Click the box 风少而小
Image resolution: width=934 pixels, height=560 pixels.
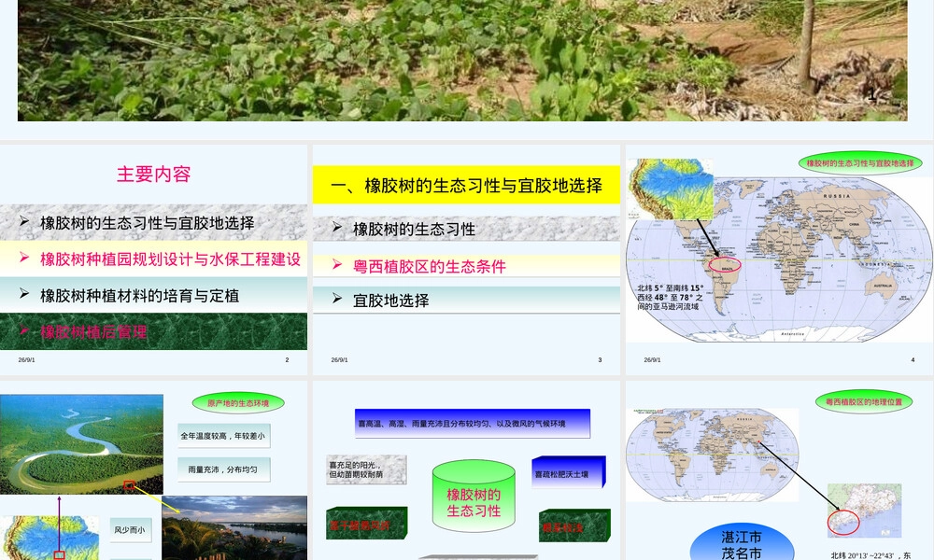click(130, 529)
